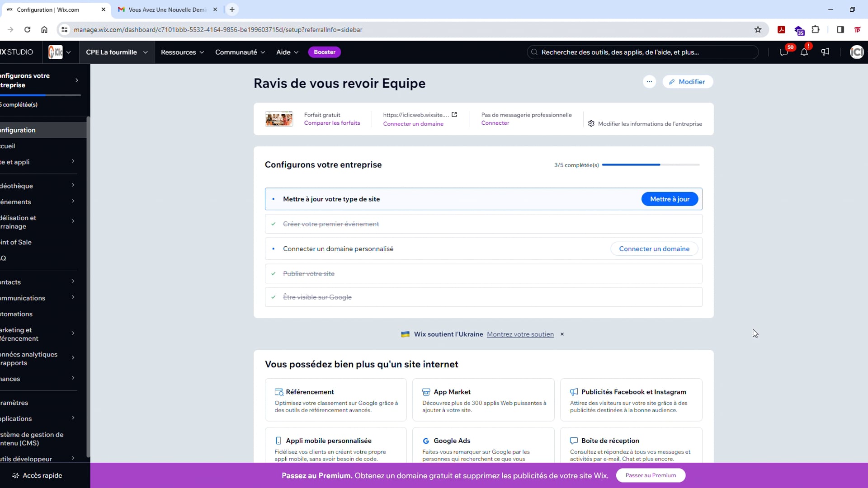The image size is (868, 488).
Task: Click the Référencement card icon
Action: click(279, 392)
